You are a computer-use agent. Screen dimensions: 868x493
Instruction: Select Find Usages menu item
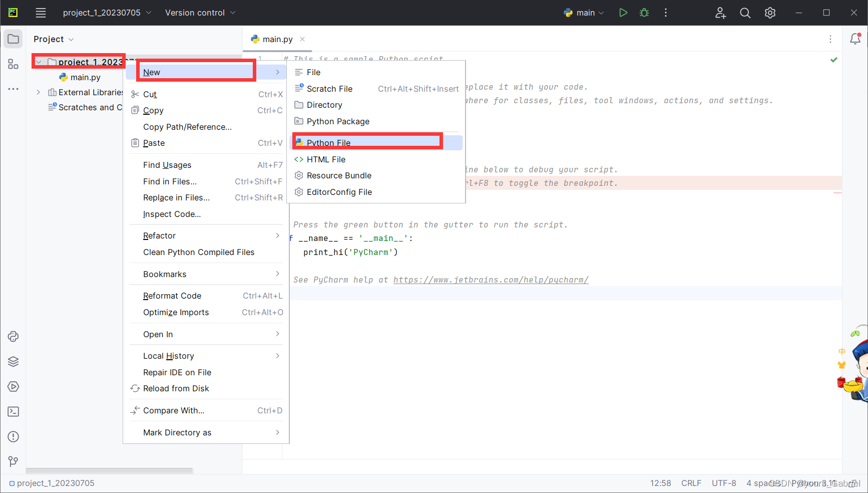(206, 165)
